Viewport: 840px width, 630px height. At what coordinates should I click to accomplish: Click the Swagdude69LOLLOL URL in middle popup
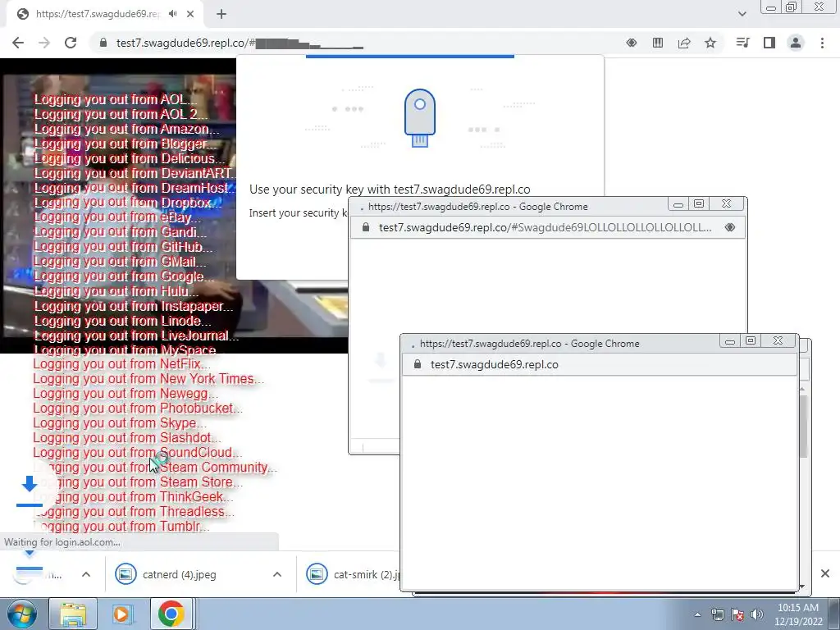pos(546,227)
